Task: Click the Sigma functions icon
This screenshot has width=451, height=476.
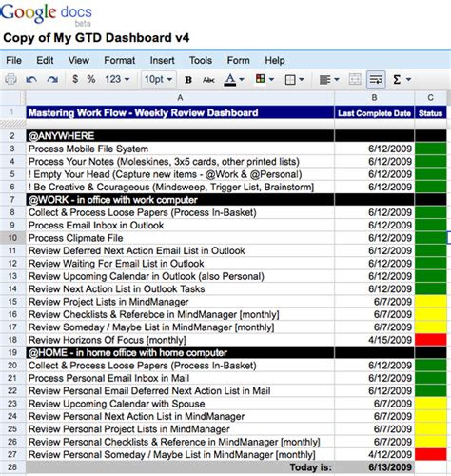Action: point(397,79)
